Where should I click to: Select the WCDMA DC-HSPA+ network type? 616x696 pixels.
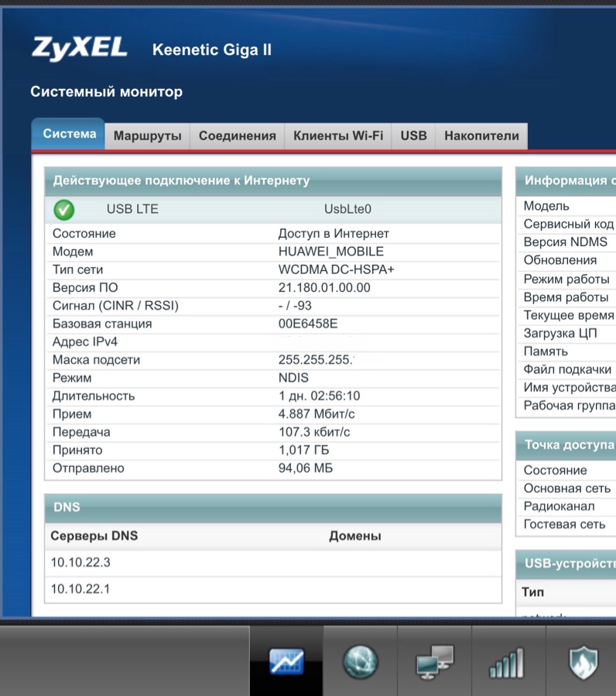336,270
